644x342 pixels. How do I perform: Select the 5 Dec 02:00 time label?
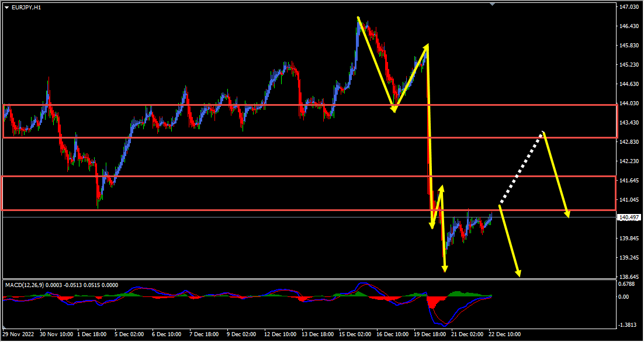click(129, 334)
